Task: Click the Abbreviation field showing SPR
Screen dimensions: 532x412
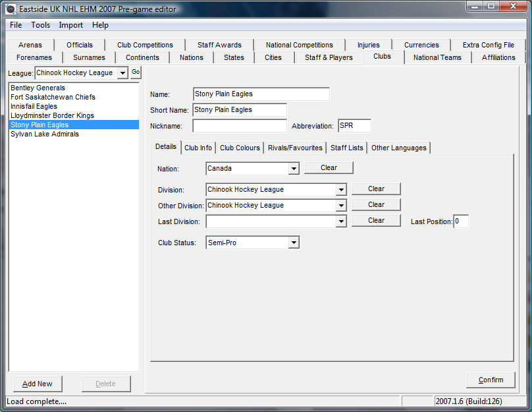Action: (354, 126)
